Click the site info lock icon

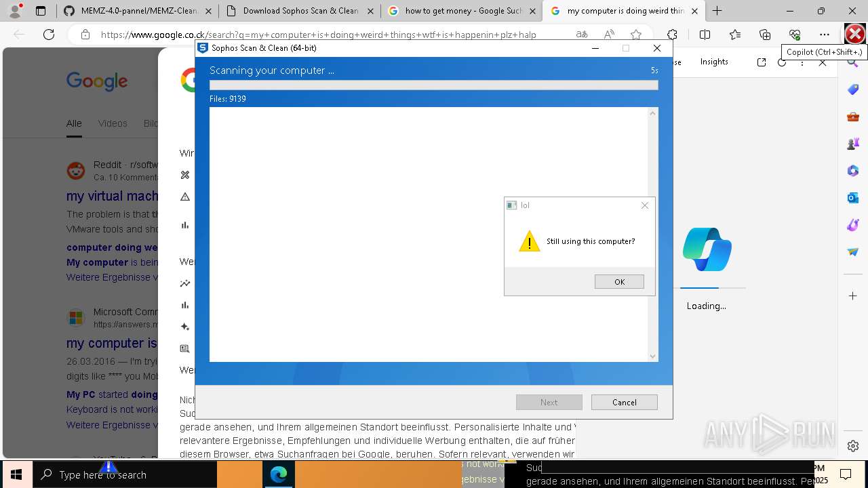point(85,35)
